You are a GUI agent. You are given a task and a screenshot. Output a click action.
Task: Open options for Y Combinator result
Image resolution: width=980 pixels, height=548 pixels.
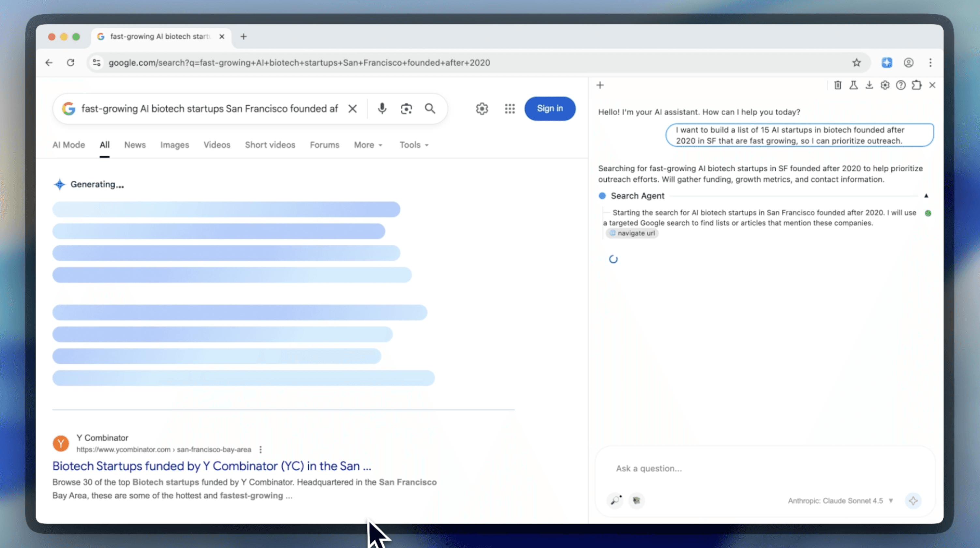pos(260,450)
